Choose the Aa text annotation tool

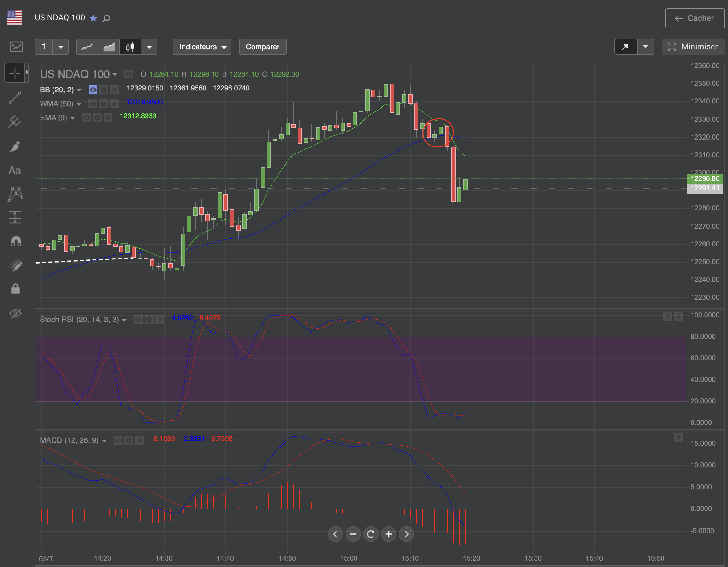coord(15,171)
